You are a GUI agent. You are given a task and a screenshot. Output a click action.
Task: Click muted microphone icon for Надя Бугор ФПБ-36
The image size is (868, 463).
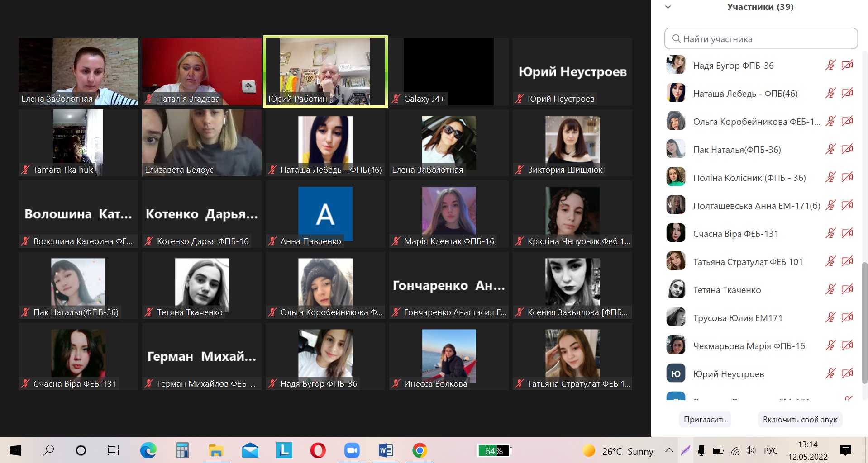pos(830,65)
